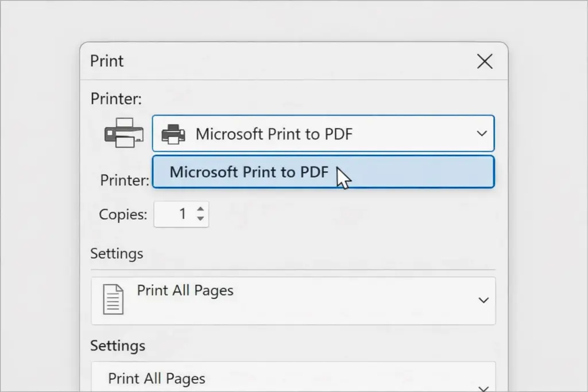Click document page icon in Print All Pages
Viewport: 588px width, 392px height.
113,299
